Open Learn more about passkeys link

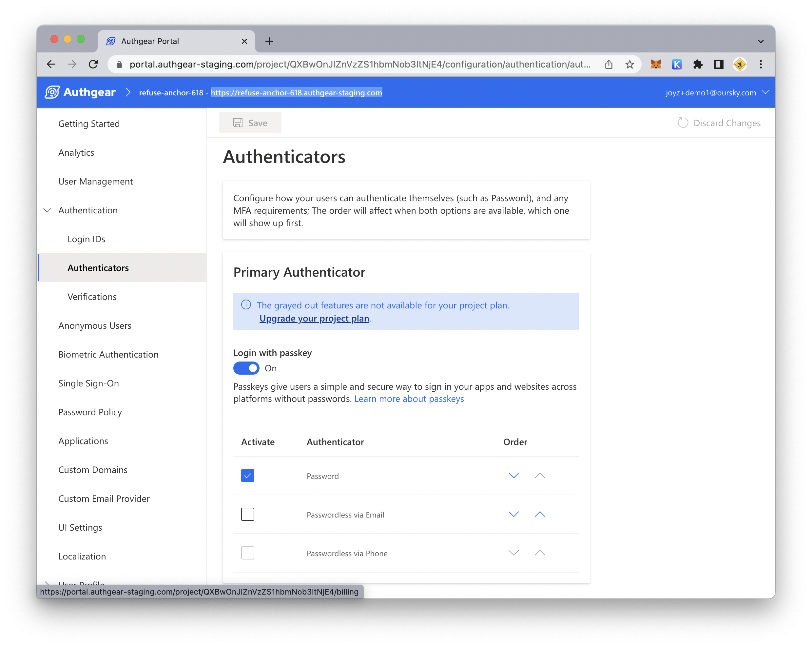tap(409, 399)
